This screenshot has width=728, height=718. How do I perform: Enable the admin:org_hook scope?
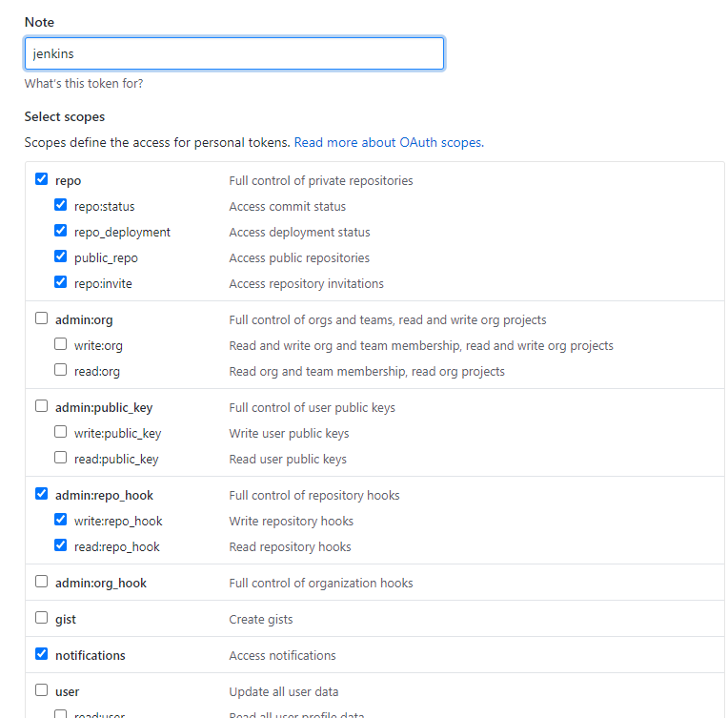tap(41, 582)
